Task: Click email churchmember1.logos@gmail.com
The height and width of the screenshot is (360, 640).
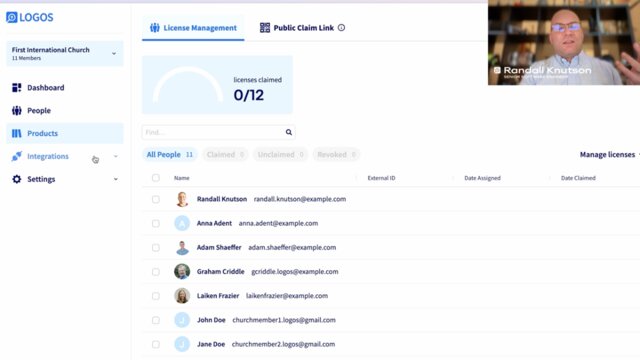Action: coord(284,320)
